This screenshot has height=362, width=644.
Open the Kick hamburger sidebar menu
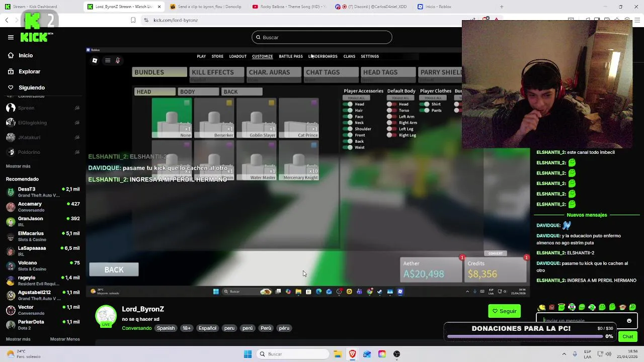click(11, 37)
